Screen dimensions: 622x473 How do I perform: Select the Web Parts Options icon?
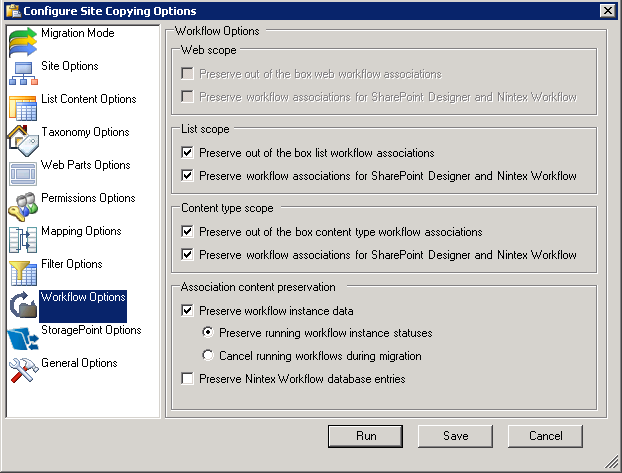(23, 173)
